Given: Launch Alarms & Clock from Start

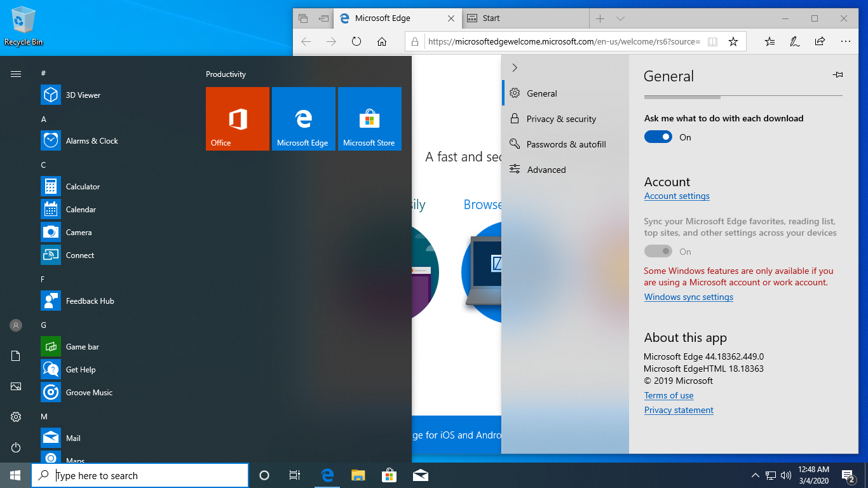Looking at the screenshot, I should [x=114, y=141].
